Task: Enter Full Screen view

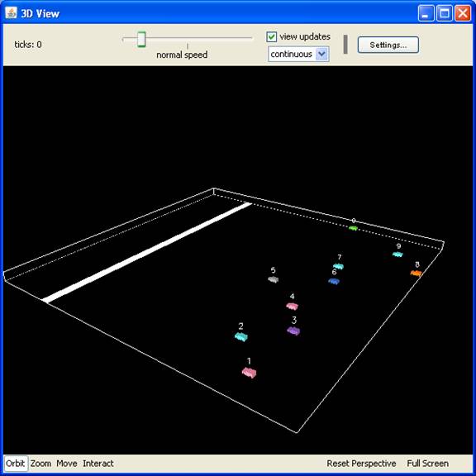Action: click(x=427, y=464)
